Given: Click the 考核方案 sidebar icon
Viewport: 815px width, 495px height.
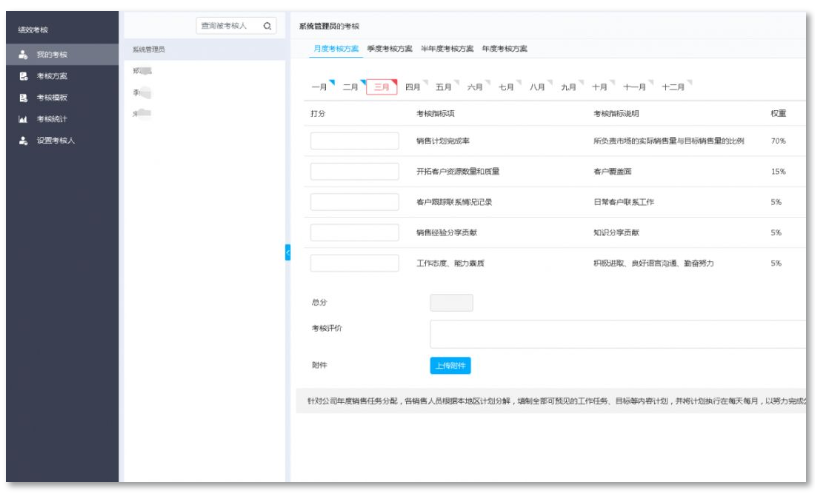Looking at the screenshot, I should pos(23,76).
